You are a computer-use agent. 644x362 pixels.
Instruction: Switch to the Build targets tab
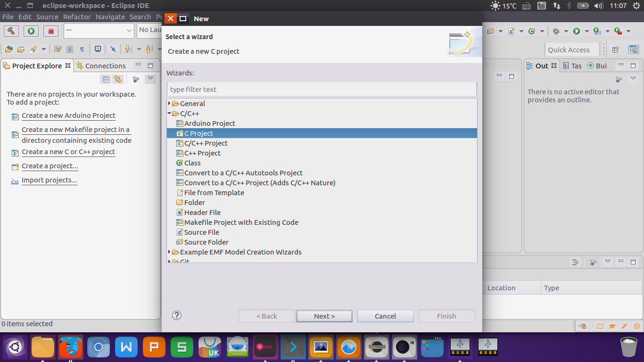tap(597, 66)
